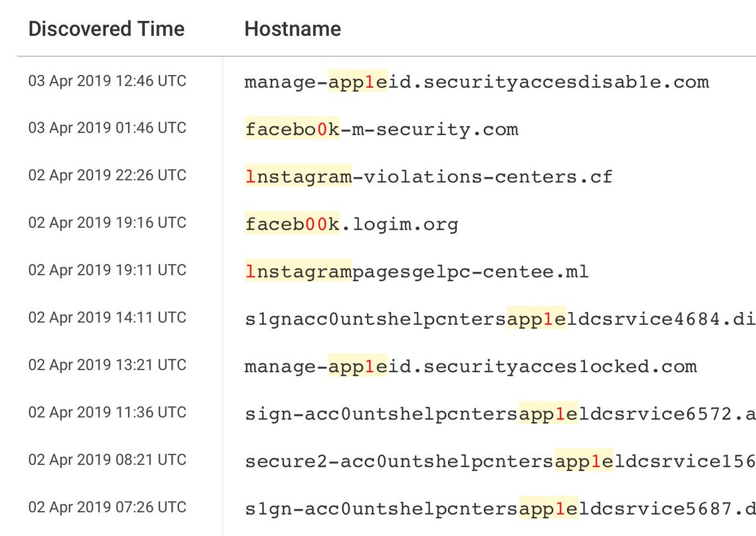Click the Discovered Time column header
The width and height of the screenshot is (756, 536).
106,29
